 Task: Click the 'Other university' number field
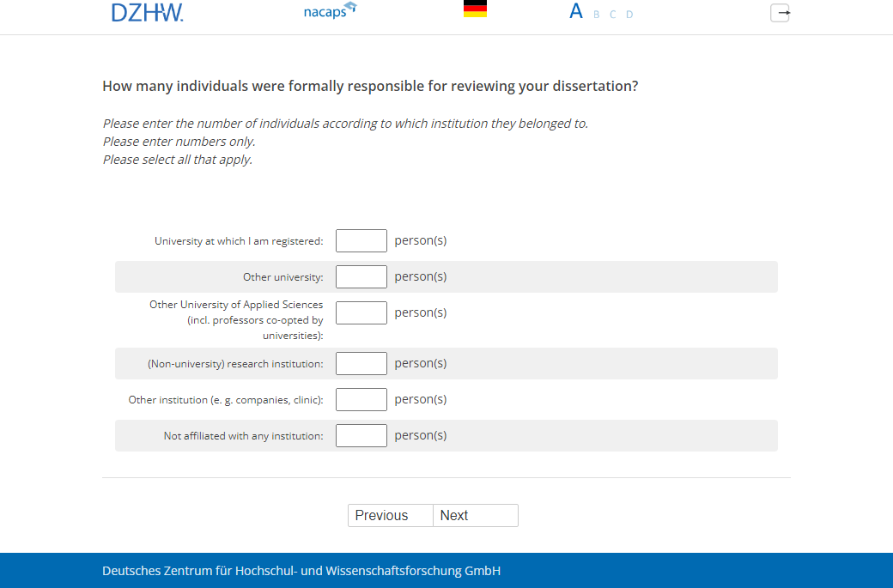(x=361, y=277)
